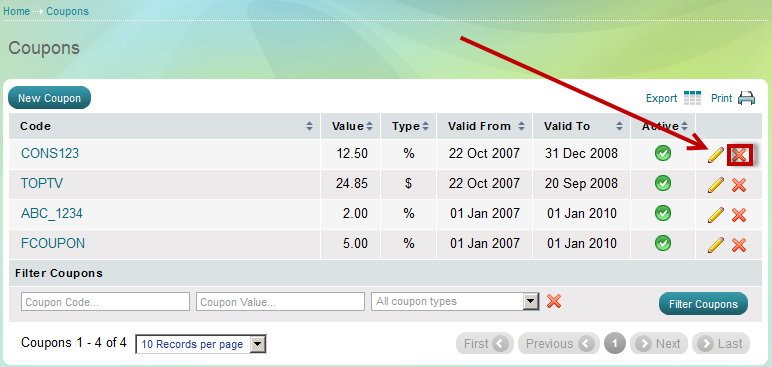Sort table by Valid To arrows

(619, 127)
